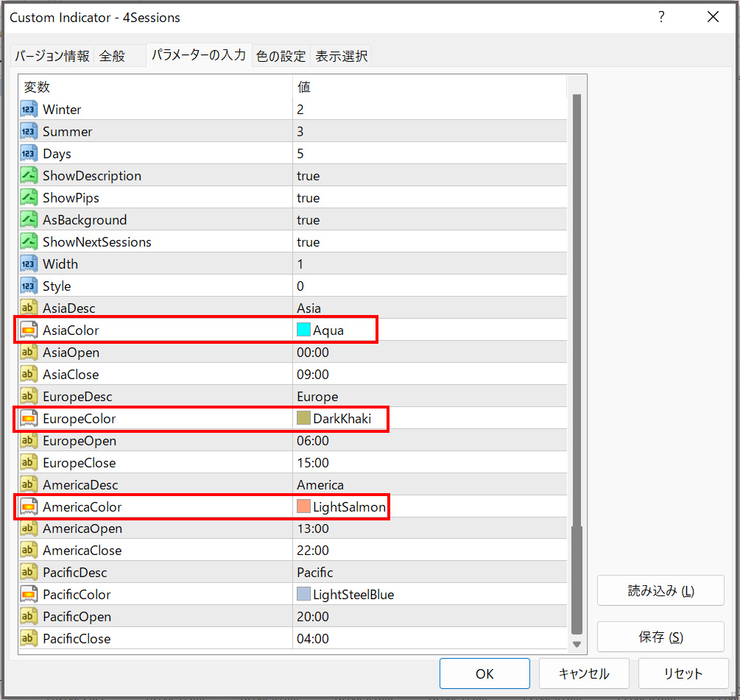Click the Days value 5
This screenshot has height=700, width=740.
pos(300,154)
